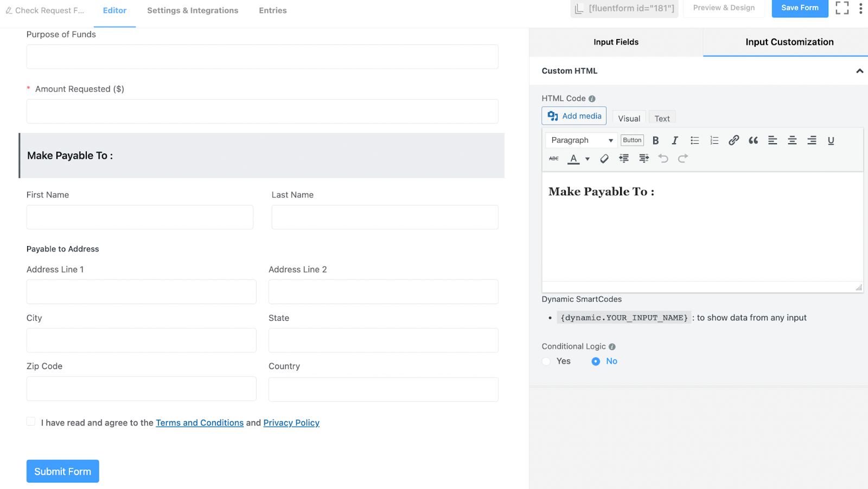
Task: Open the Entries tab
Action: tap(273, 10)
